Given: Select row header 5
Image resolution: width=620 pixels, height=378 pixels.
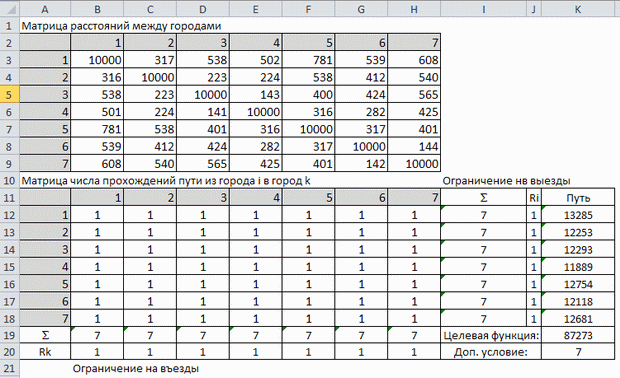Looking at the screenshot, I should (x=9, y=94).
